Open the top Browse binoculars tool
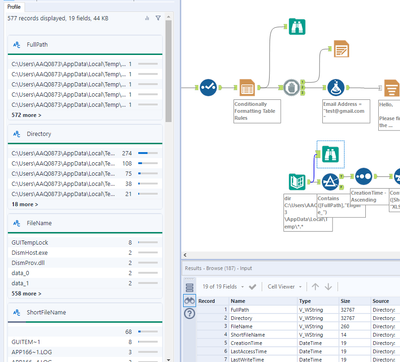This screenshot has height=362, width=400. tap(297, 27)
